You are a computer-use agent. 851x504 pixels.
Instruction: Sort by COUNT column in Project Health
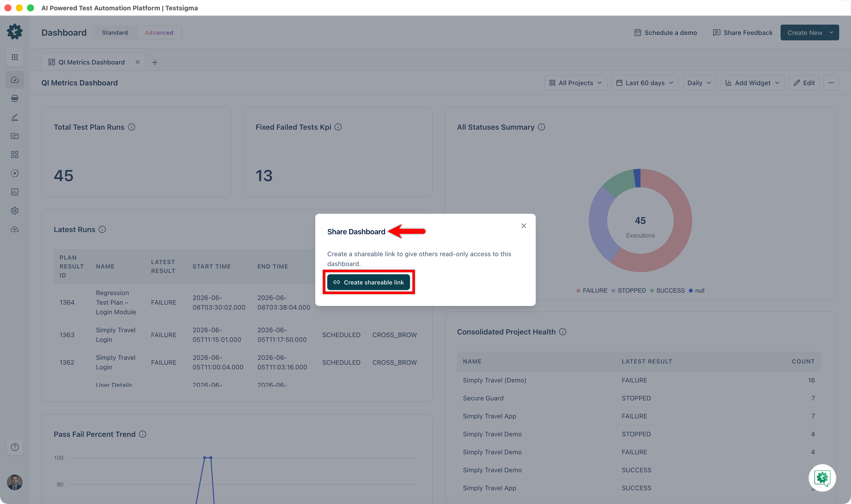click(x=803, y=361)
